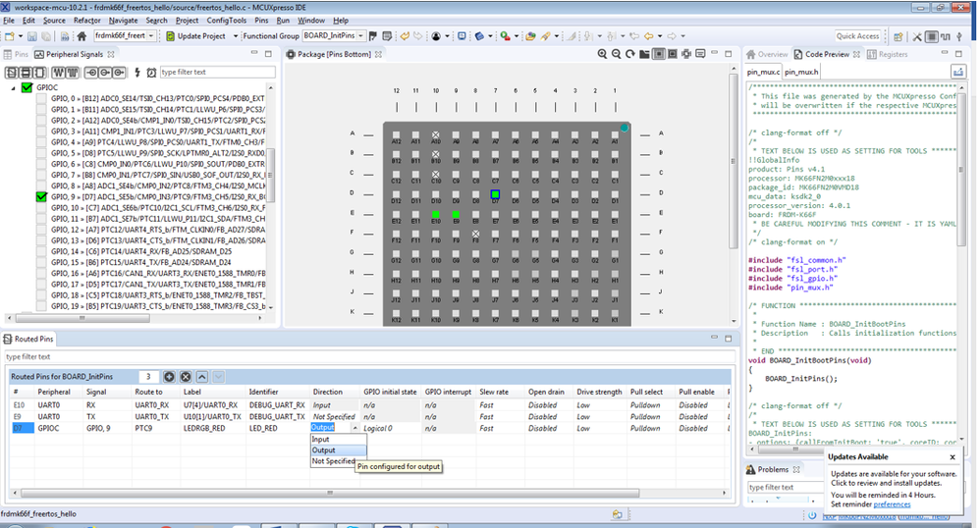
Task: Move the routed pin row up
Action: click(200, 376)
